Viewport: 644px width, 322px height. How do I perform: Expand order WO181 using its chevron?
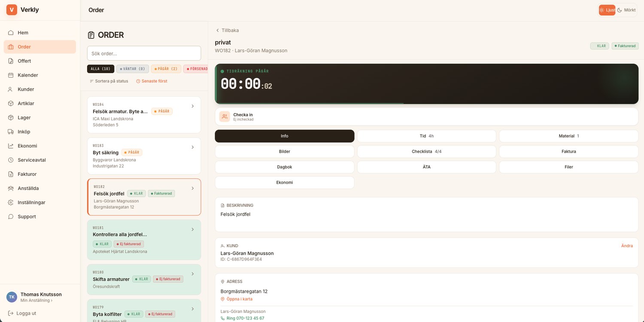(x=193, y=230)
